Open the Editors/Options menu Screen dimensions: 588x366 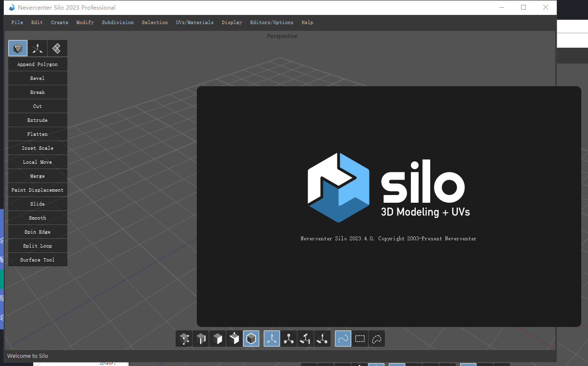[272, 23]
